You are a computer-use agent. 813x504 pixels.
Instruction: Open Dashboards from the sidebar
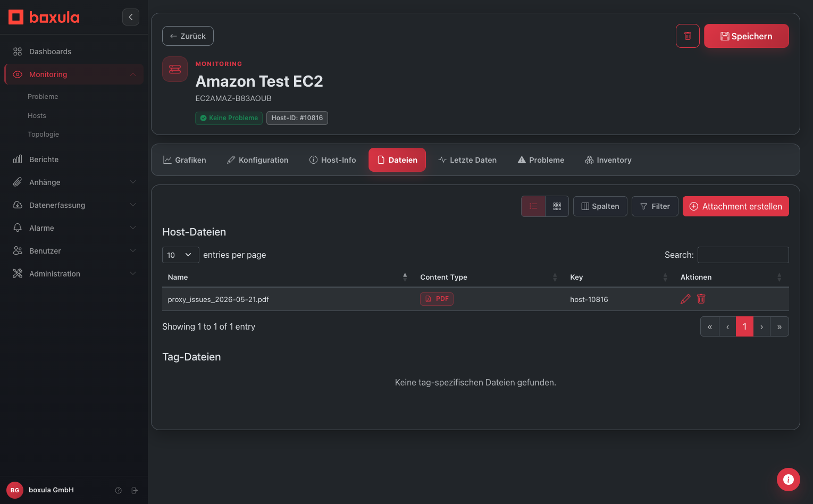click(74, 52)
